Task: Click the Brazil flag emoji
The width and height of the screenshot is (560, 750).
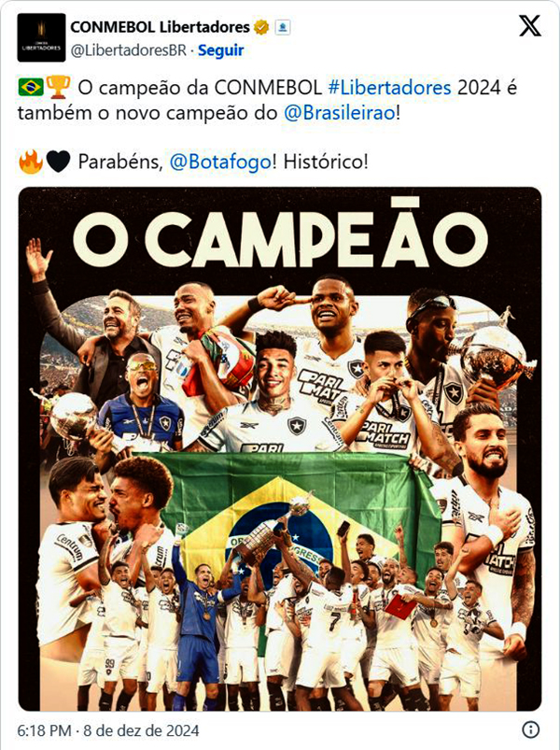Action: pos(31,88)
